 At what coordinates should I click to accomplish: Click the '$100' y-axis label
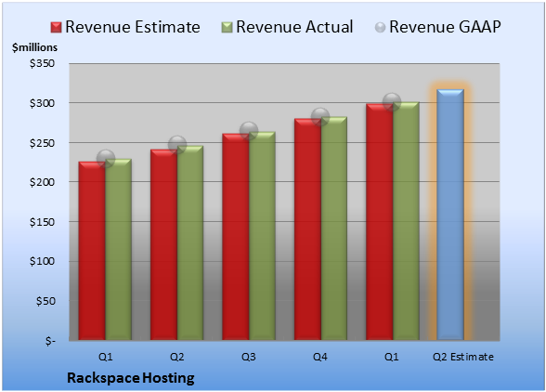[x=42, y=261]
